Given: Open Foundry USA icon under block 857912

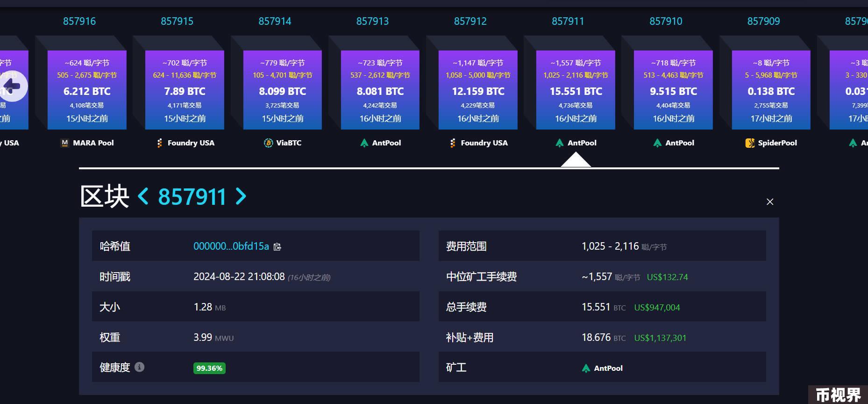Looking at the screenshot, I should [453, 143].
